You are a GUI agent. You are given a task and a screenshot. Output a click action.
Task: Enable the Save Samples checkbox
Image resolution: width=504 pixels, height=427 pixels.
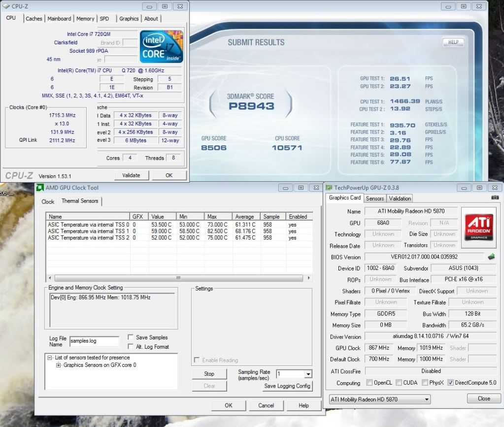click(131, 337)
